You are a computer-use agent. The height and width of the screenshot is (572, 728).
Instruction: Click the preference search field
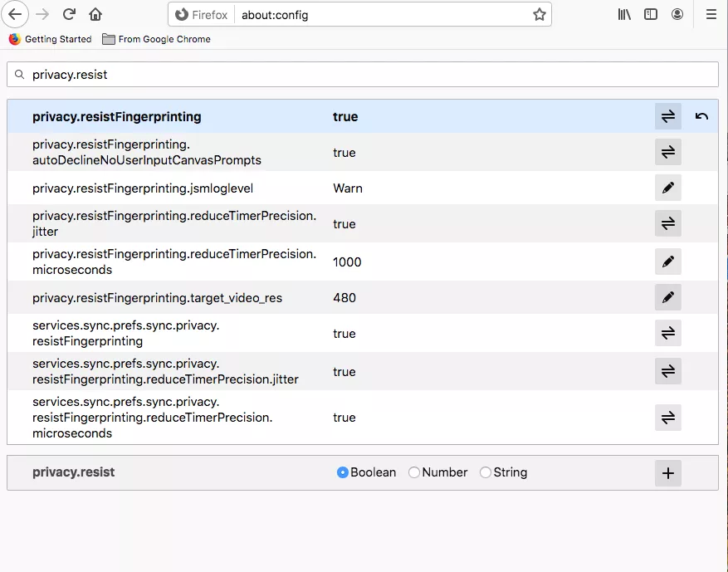362,75
